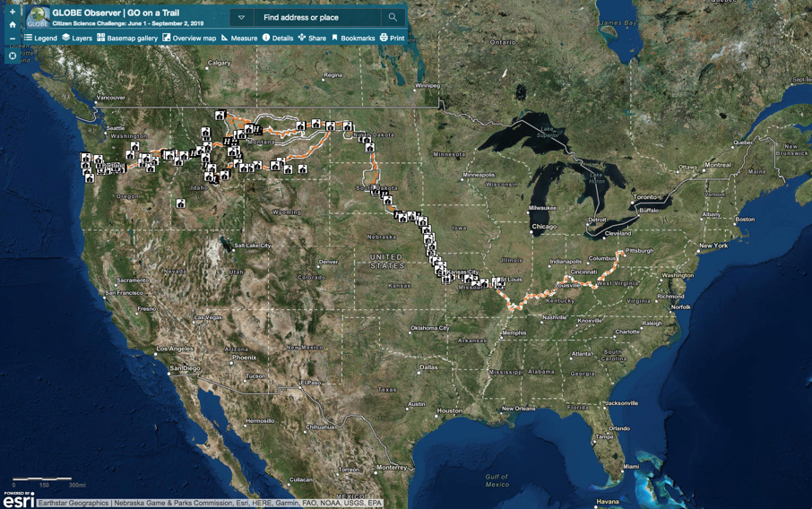Click the GLOBE Observer | GO on a Trail title

pos(116,13)
